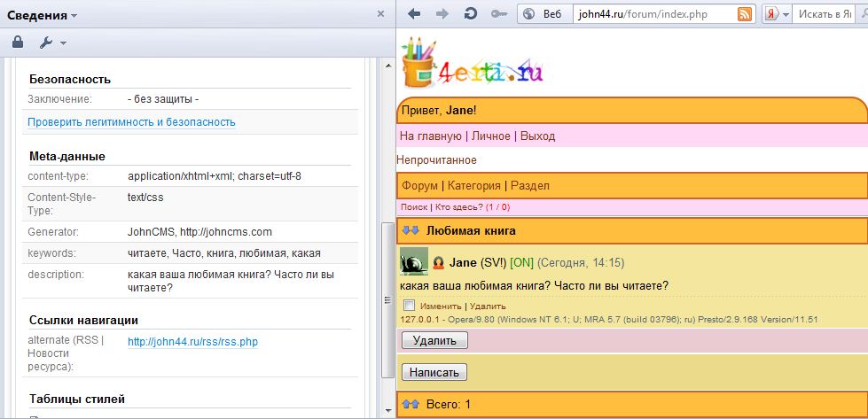Image resolution: width=868 pixels, height=419 pixels.
Task: Open Форум in the breadcrumb navigation
Action: coord(419,185)
